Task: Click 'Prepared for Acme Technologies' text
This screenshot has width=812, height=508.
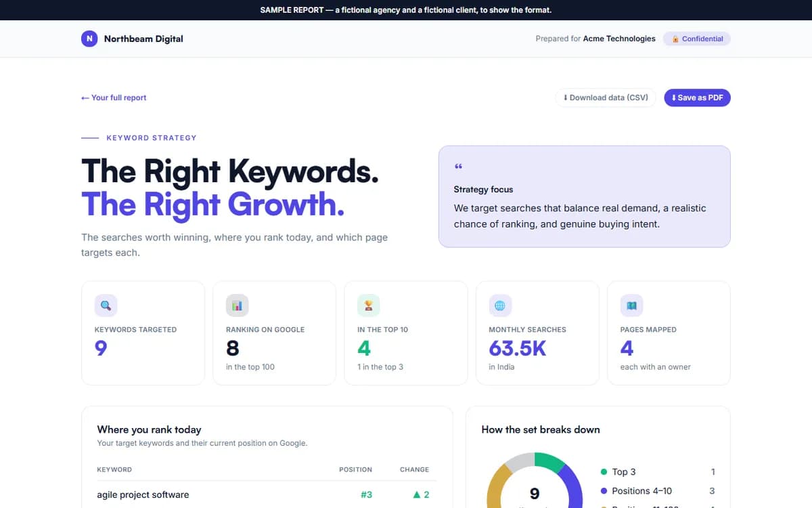Action: point(595,39)
